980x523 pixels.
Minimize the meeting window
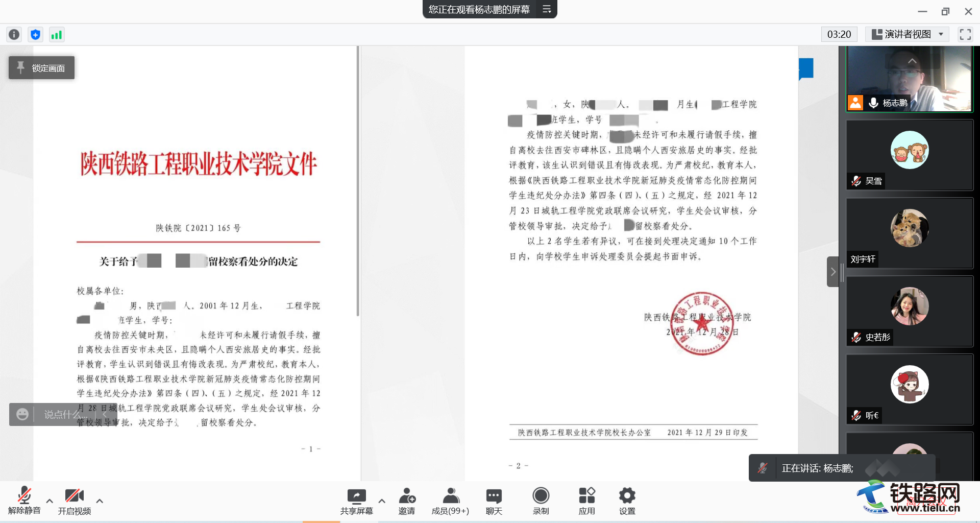point(922,11)
